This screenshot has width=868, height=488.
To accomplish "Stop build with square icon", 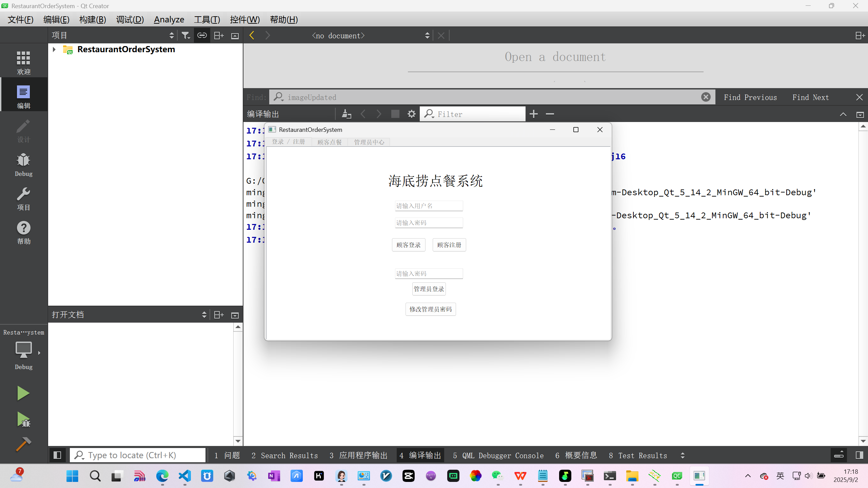I will tap(395, 114).
